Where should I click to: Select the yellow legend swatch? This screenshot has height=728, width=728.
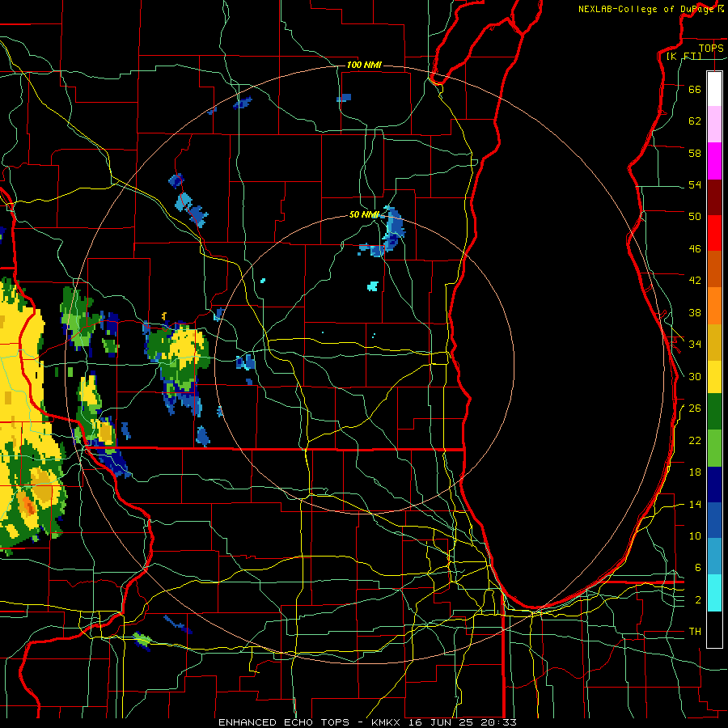pyautogui.click(x=714, y=376)
